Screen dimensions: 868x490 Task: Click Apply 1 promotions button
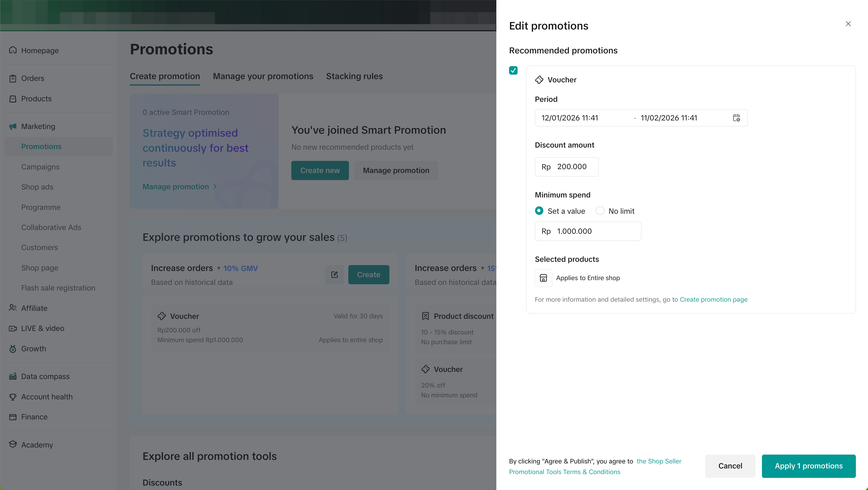point(808,466)
